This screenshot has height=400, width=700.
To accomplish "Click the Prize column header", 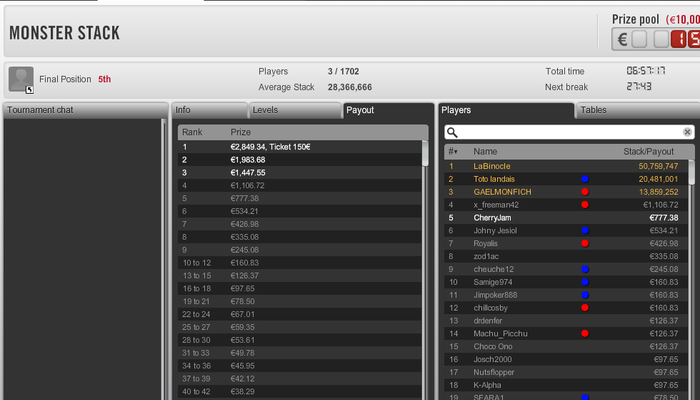I will (x=240, y=132).
